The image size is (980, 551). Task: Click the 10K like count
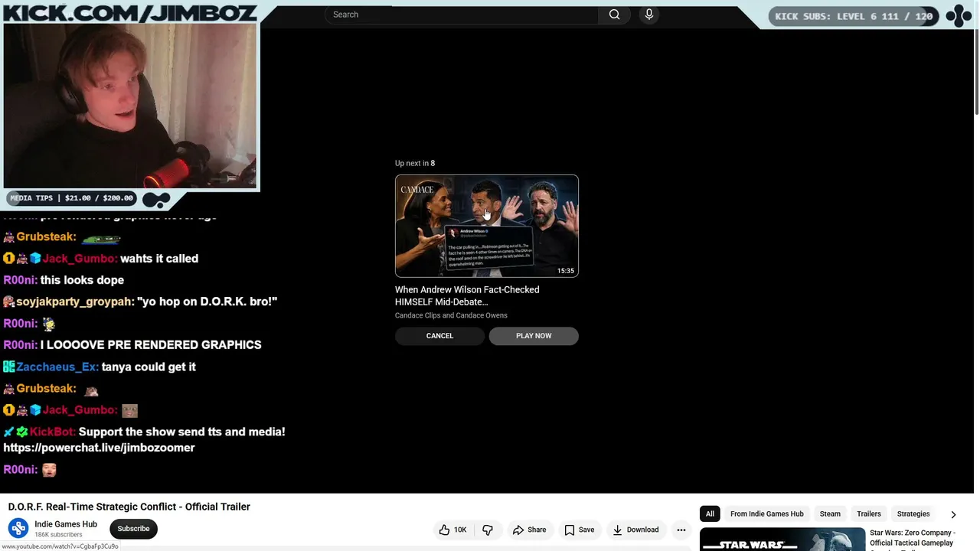[x=460, y=530]
